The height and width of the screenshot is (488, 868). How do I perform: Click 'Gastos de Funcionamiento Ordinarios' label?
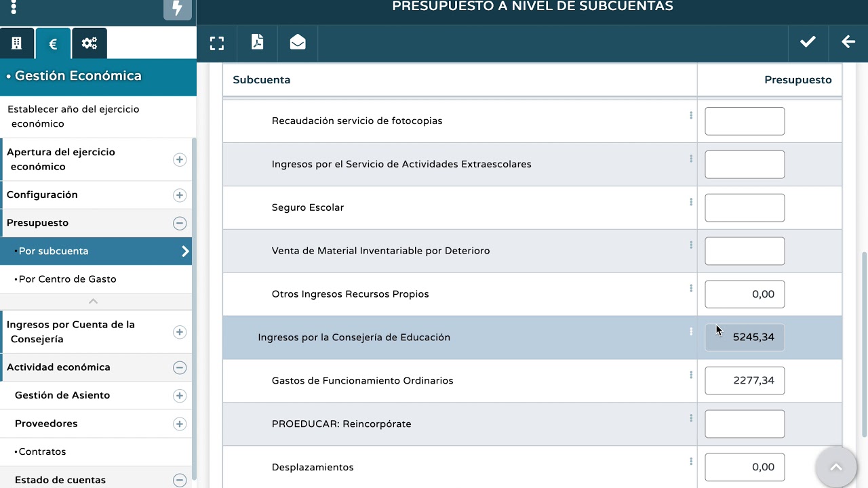(x=363, y=381)
